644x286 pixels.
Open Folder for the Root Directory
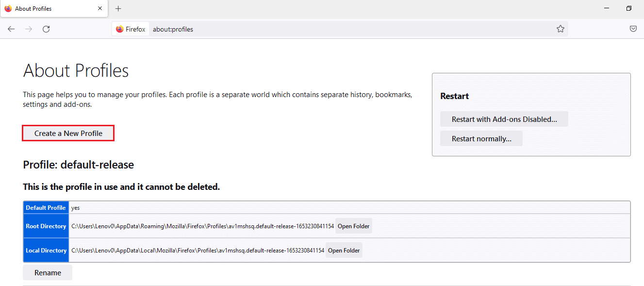[x=354, y=226]
